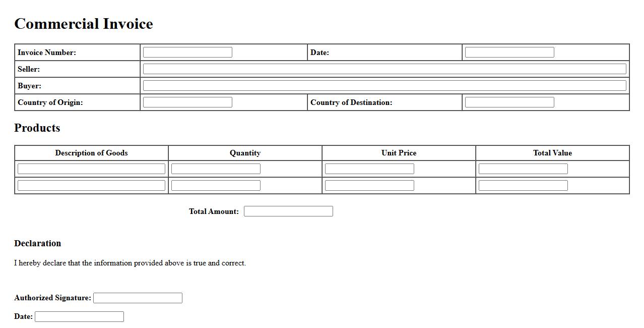Focus second row Description of Goods field
The width and height of the screenshot is (644, 328).
(91, 186)
